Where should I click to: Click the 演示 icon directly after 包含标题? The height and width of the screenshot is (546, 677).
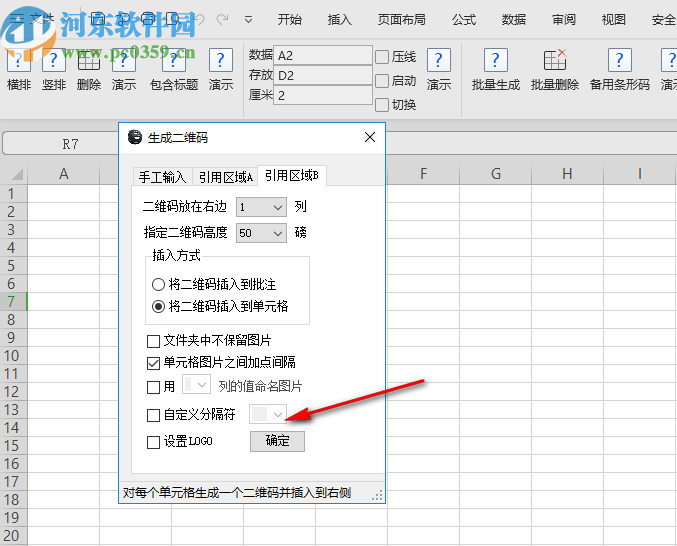[x=221, y=60]
